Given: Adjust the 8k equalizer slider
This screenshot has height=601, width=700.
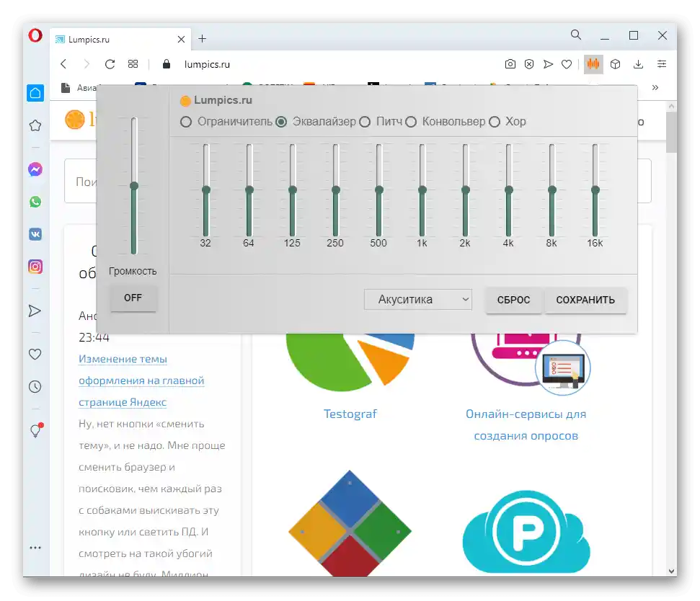Looking at the screenshot, I should pyautogui.click(x=551, y=190).
